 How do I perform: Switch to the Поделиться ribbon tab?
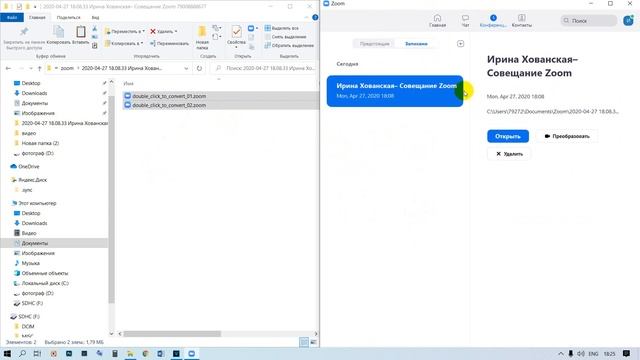pyautogui.click(x=68, y=18)
